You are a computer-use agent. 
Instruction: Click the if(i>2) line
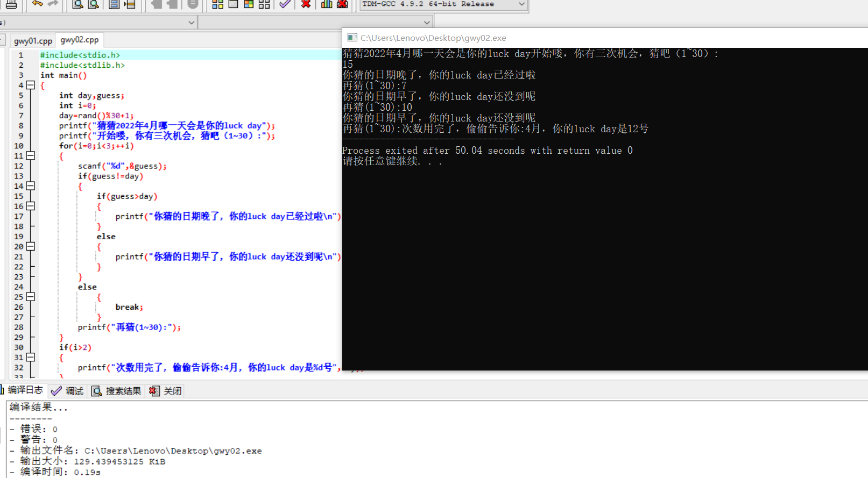[x=75, y=347]
